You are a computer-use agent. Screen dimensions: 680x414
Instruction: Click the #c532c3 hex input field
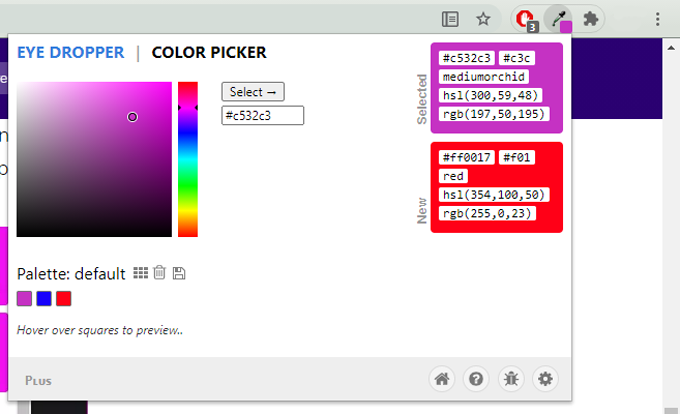pos(263,116)
